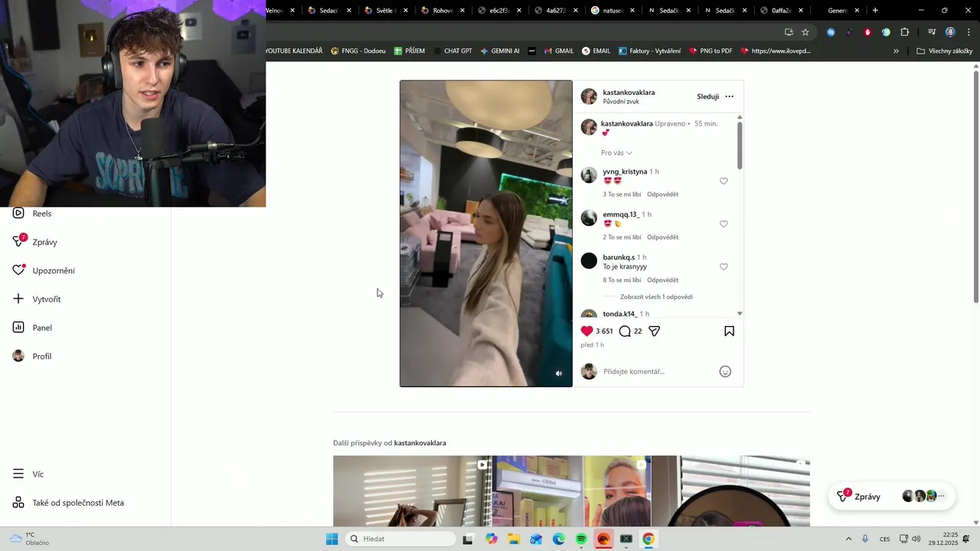Open Také od společnosti Meta
Viewport: 980px width, 551px height.
[x=68, y=503]
